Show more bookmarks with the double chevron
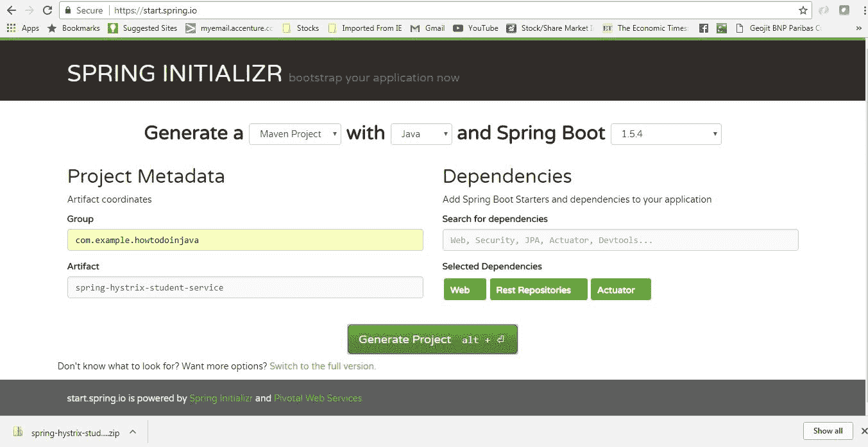Screen dimensions: 868x447 (859, 28)
